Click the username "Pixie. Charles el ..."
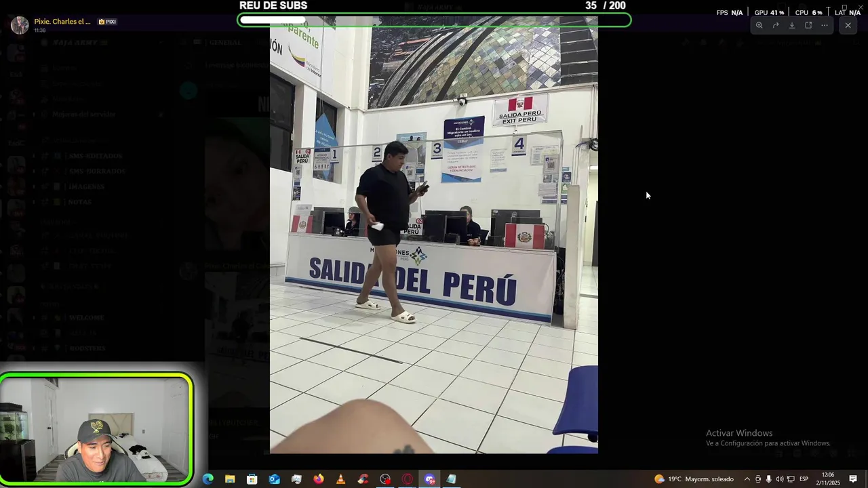 point(62,21)
